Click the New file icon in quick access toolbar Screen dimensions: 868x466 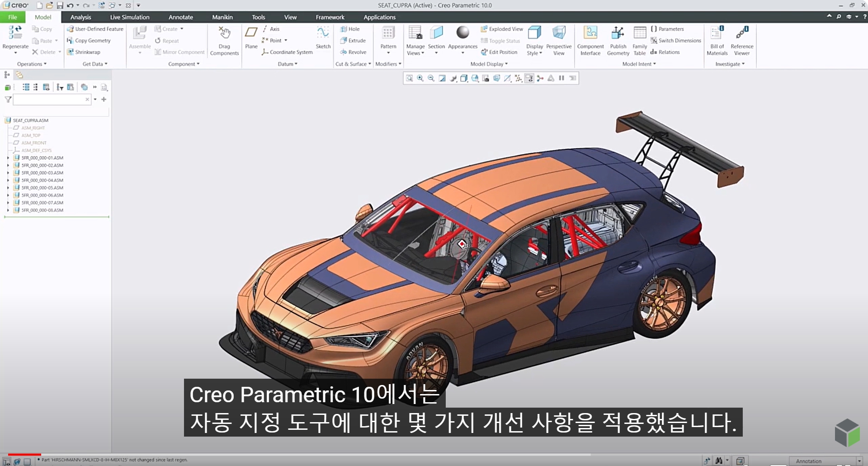pyautogui.click(x=39, y=5)
